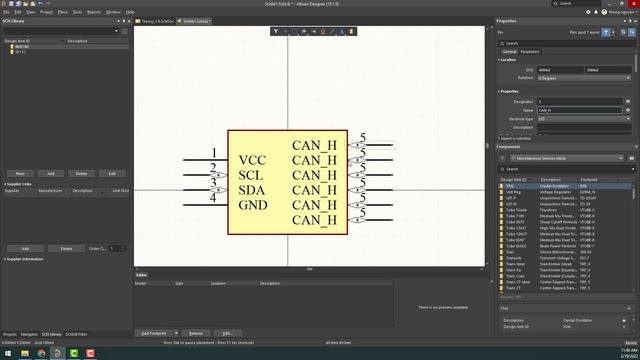
Task: Open Chrome from taskbar
Action: coord(41,353)
